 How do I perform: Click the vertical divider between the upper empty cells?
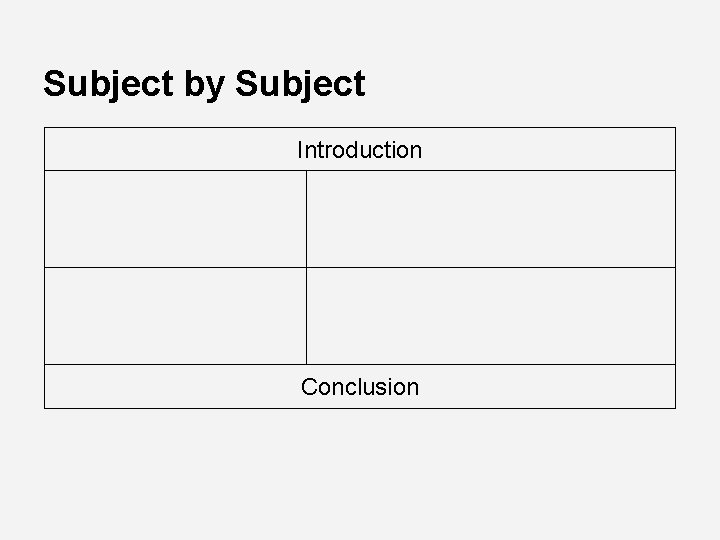coord(306,219)
